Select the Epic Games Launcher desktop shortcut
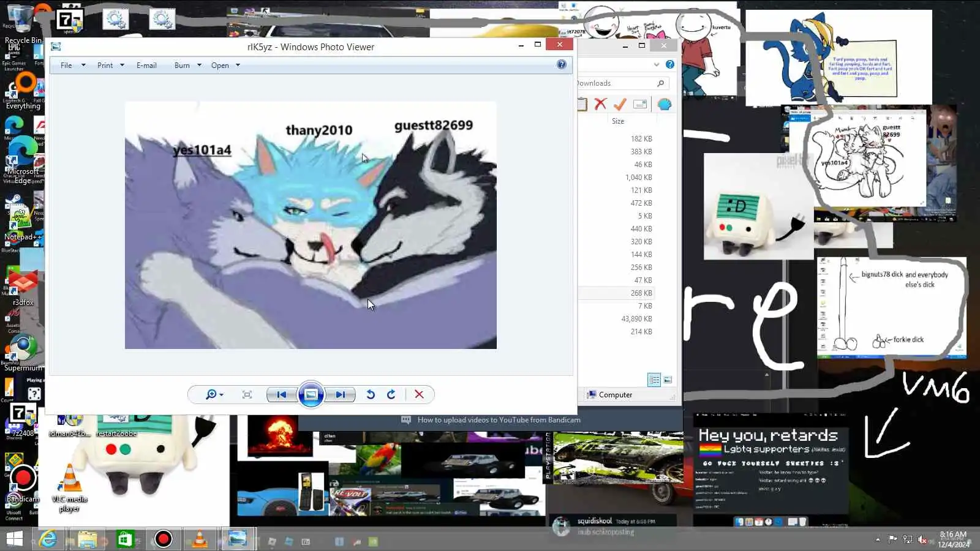 (13, 56)
